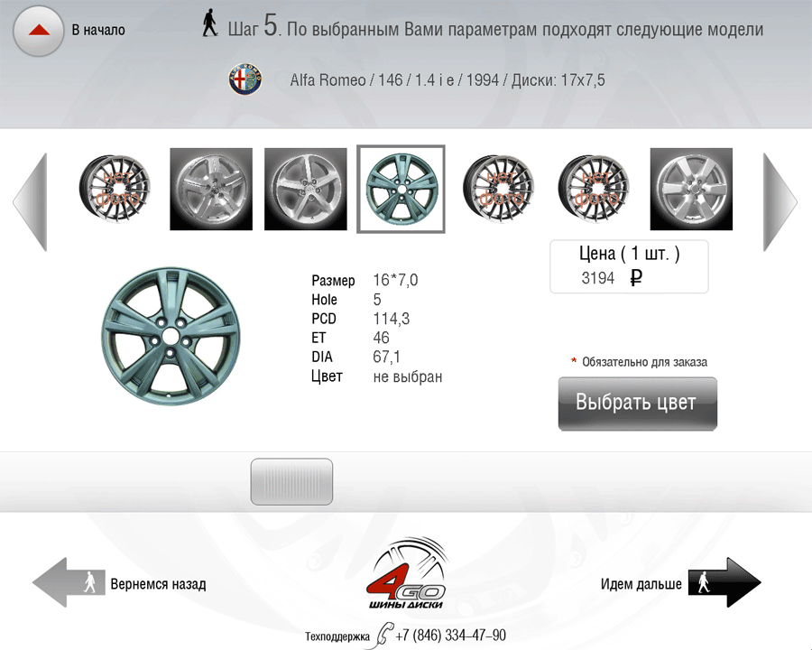Click the DIA value 67,1
Image resolution: width=812 pixels, height=650 pixels.
[x=386, y=357]
